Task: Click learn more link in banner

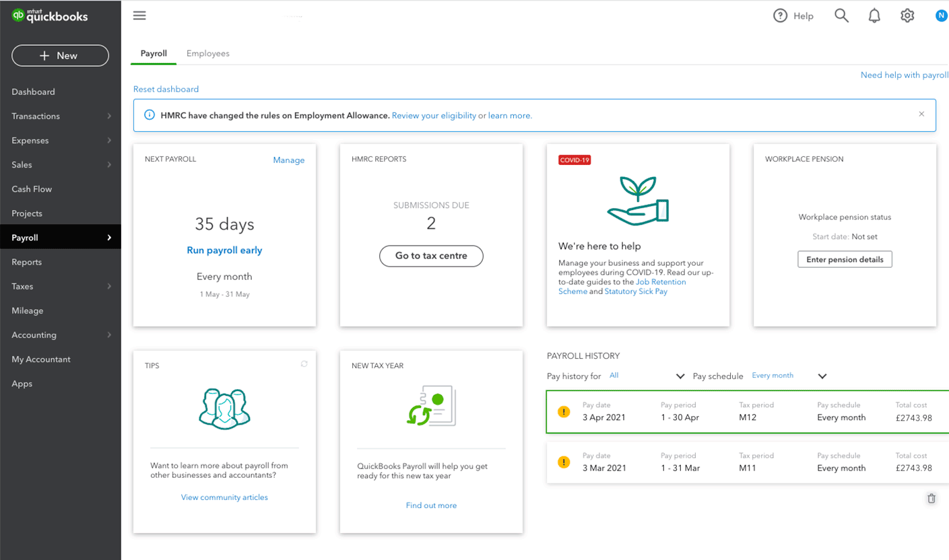Action: coord(510,116)
